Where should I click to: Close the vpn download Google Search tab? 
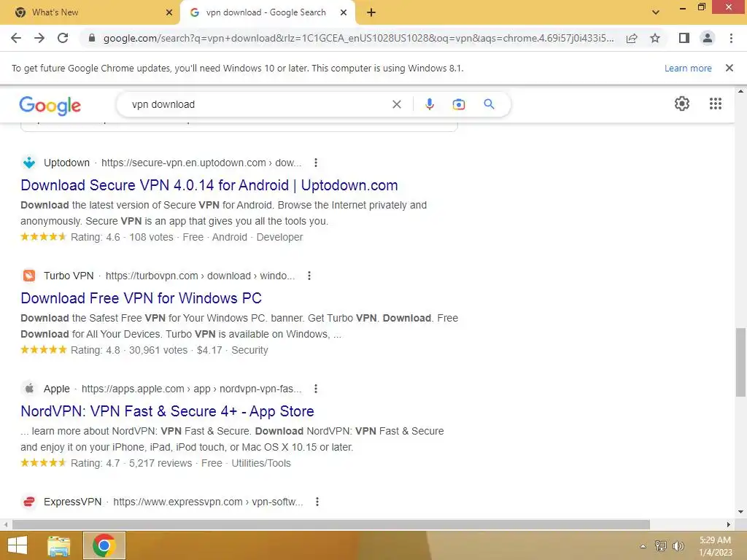(344, 12)
